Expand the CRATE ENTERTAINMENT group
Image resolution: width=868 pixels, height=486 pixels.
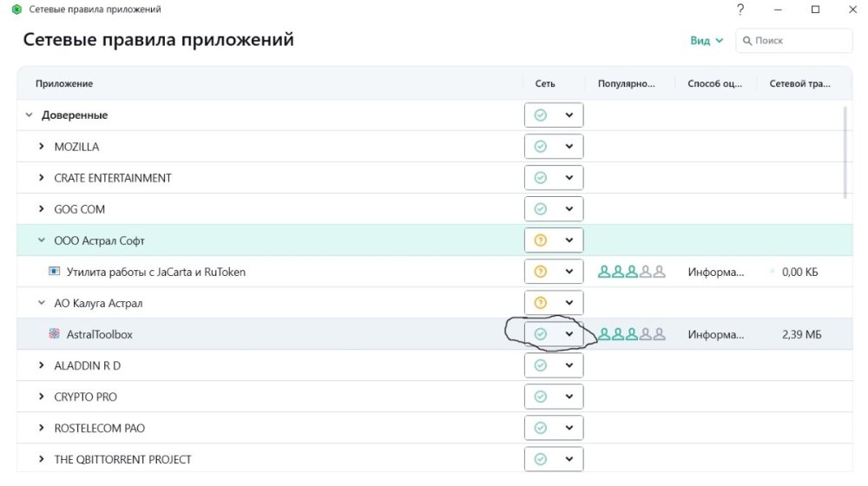pos(42,178)
